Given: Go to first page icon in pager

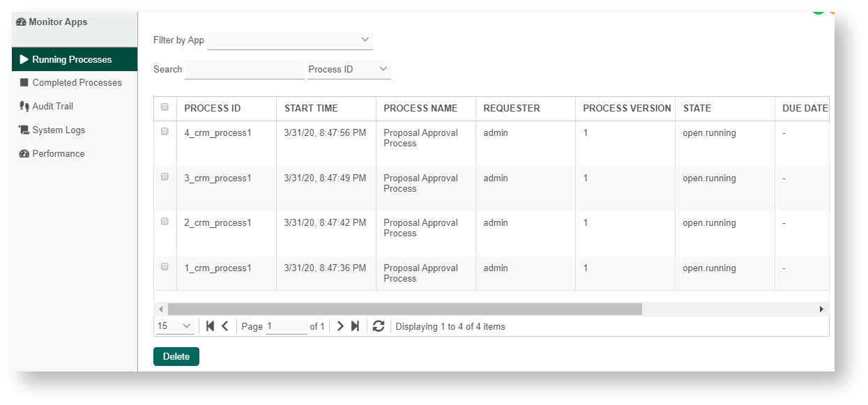Looking at the screenshot, I should point(210,326).
